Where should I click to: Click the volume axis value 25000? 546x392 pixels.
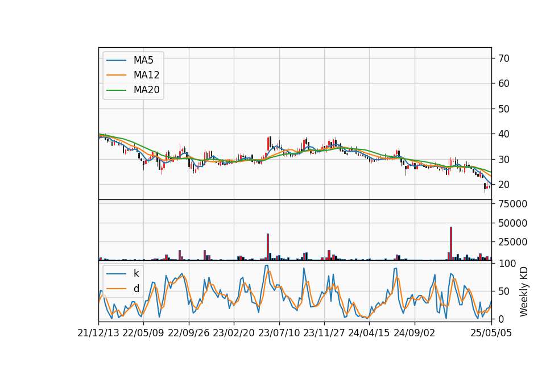513,242
